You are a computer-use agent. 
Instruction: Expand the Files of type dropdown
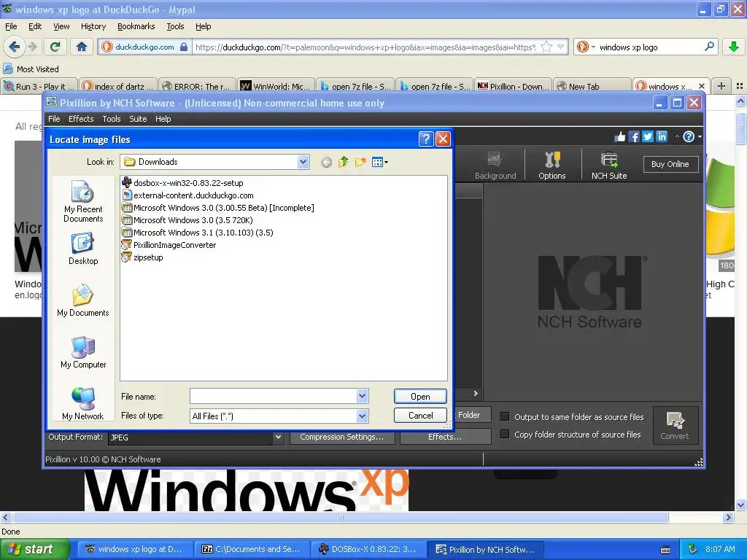click(362, 416)
